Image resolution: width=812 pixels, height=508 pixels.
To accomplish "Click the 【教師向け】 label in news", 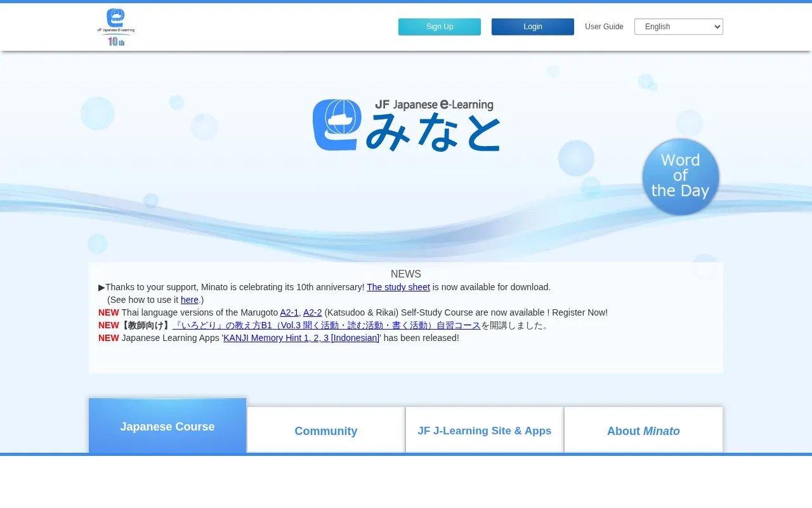I will (x=146, y=325).
